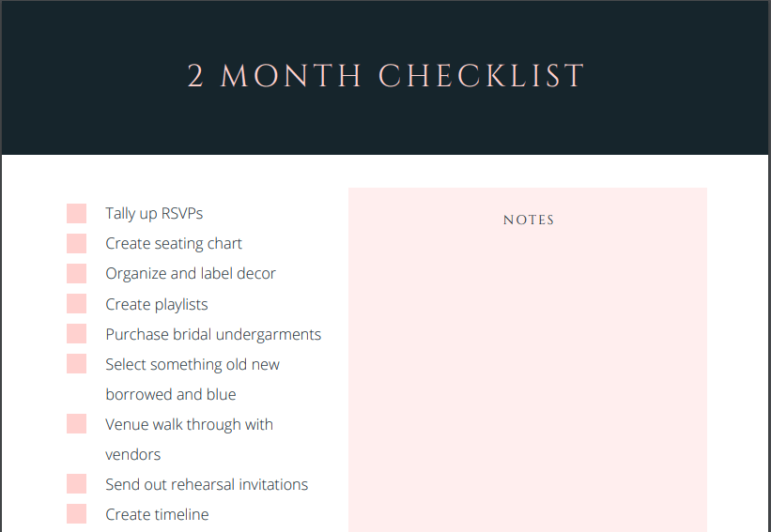Screen dimensions: 771x532
Task: Click the Notes heading text
Action: pos(529,220)
